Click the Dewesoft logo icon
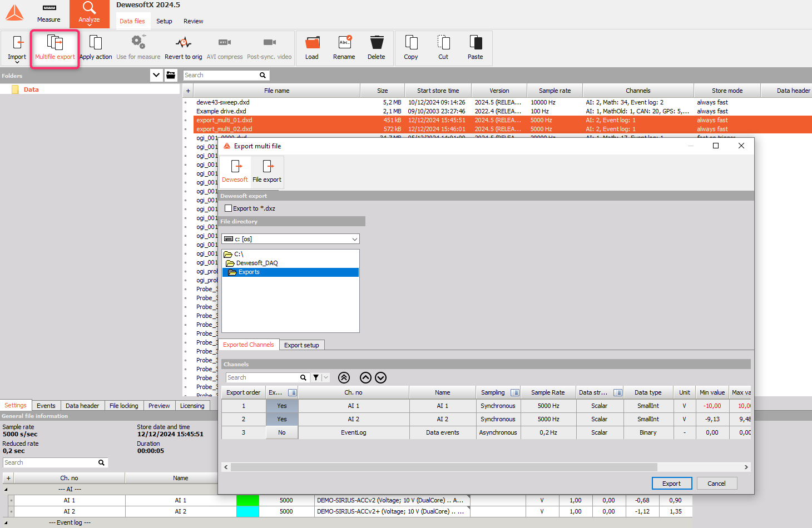 pos(14,13)
